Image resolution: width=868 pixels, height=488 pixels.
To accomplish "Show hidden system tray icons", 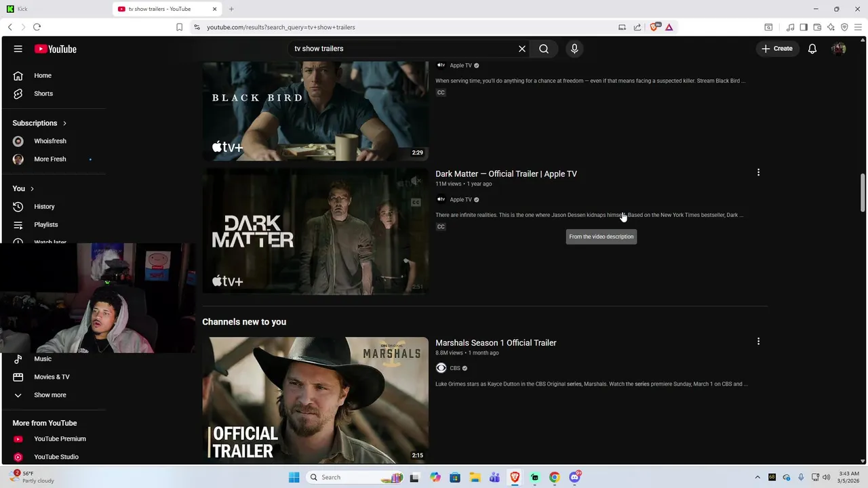I will 757,477.
